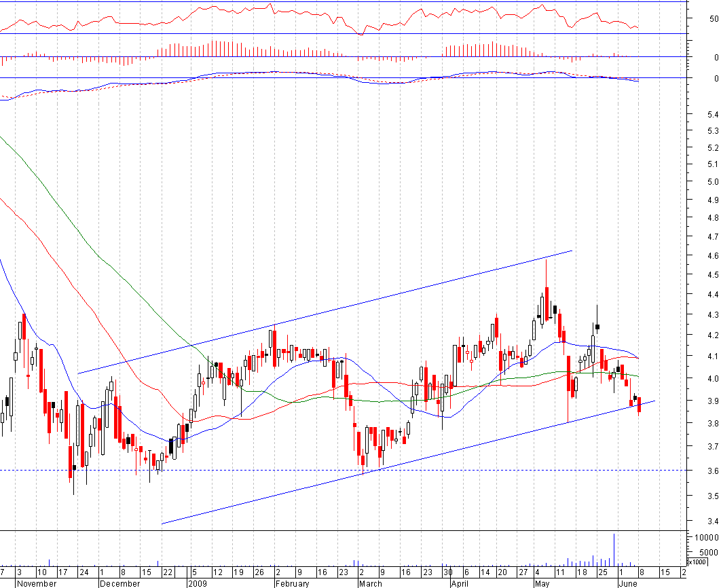Click the April month label
Screen dimensions: 721x588
(x=460, y=583)
